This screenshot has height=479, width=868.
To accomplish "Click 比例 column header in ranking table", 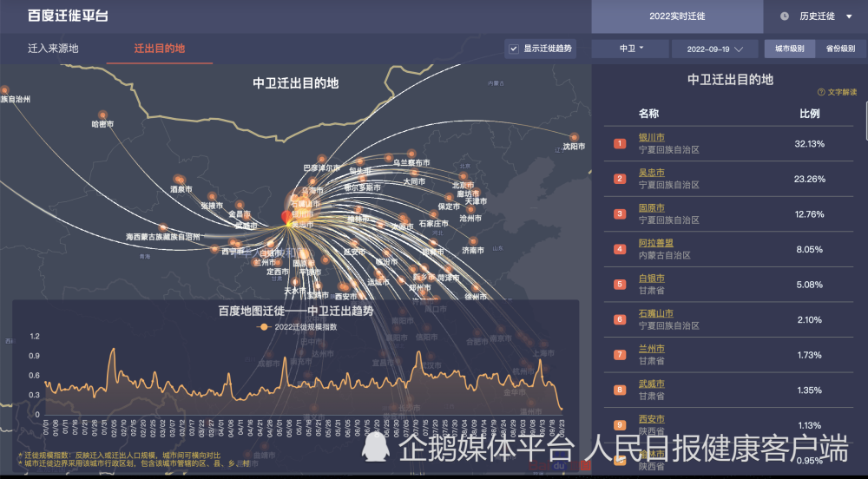I will pyautogui.click(x=809, y=114).
